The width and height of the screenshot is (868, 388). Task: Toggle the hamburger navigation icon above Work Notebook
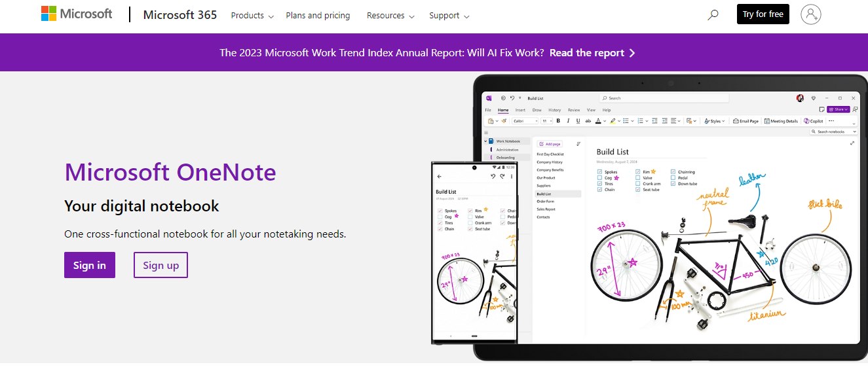pyautogui.click(x=486, y=132)
